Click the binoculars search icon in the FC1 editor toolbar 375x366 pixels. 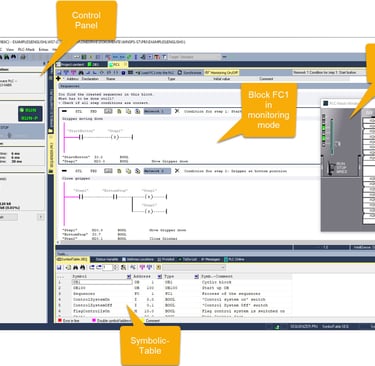(x=81, y=73)
